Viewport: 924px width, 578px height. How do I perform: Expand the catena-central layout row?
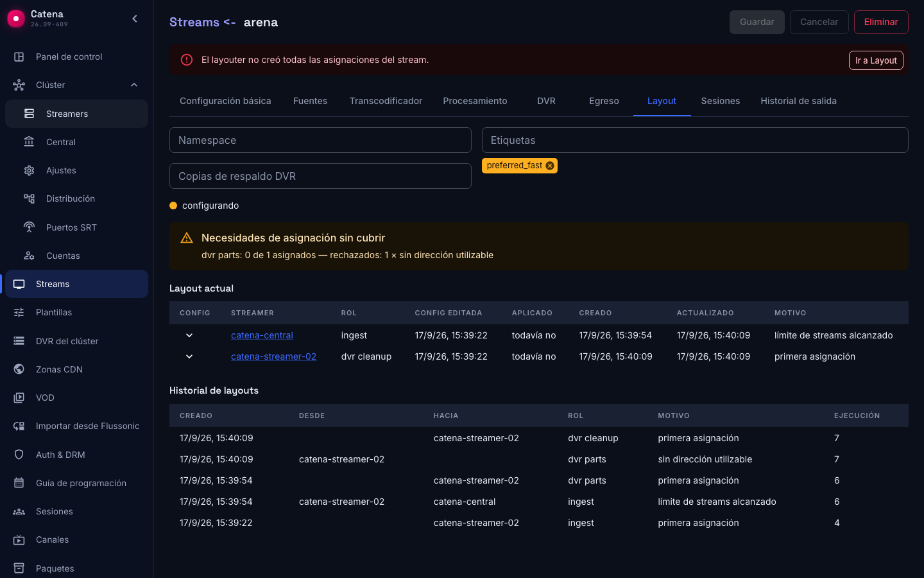(189, 335)
